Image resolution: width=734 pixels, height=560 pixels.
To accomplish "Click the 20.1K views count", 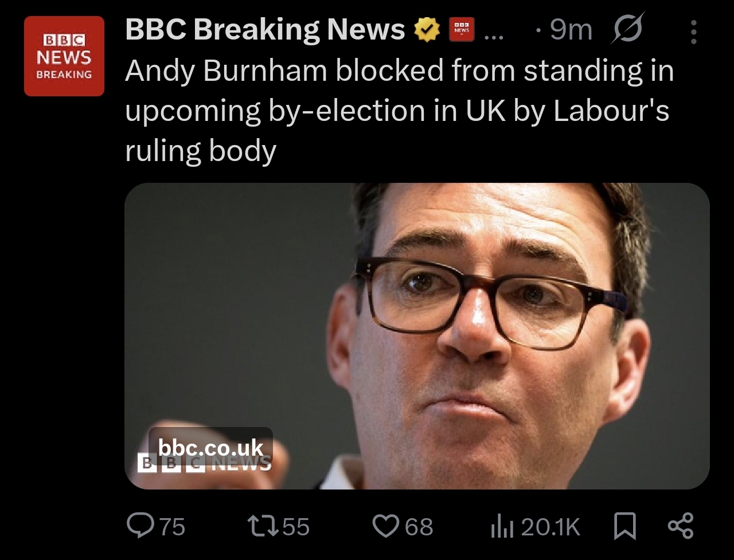I will tap(550, 526).
